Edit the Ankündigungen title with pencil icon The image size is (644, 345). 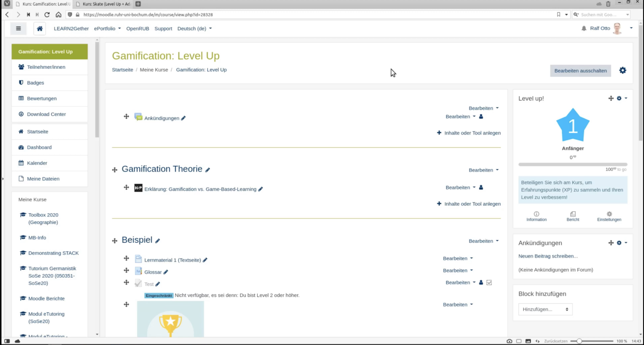coord(183,118)
